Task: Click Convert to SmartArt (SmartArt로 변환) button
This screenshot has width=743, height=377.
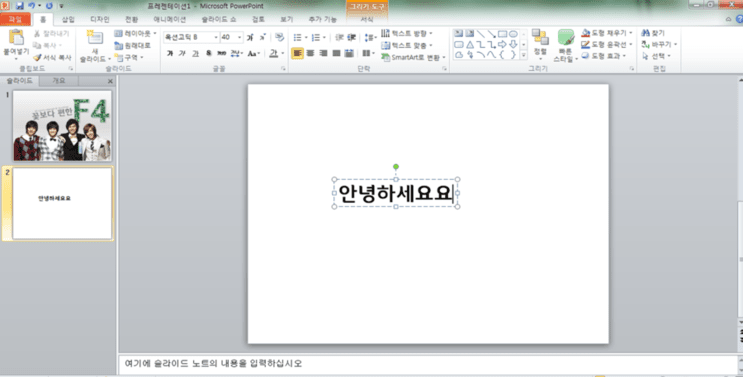Action: (413, 57)
